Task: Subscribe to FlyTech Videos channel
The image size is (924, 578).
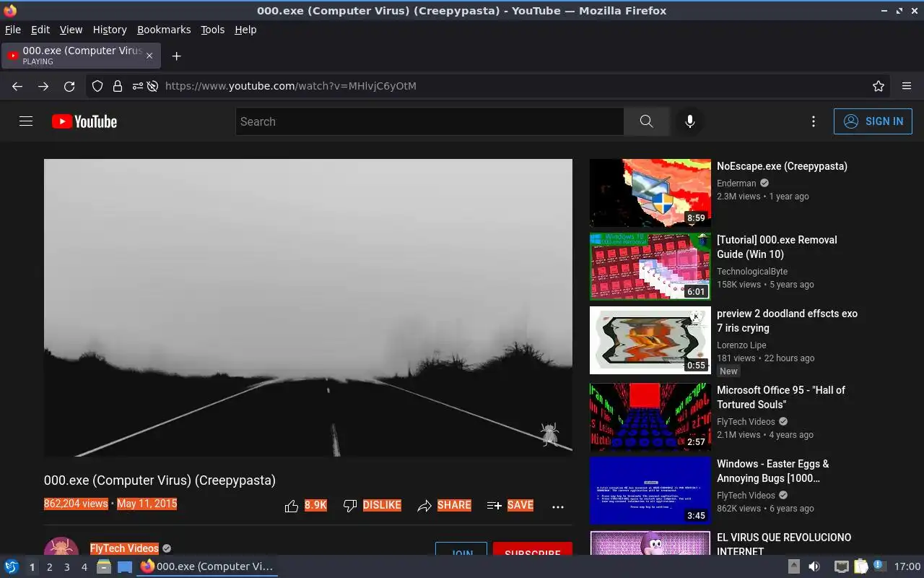Action: click(533, 549)
